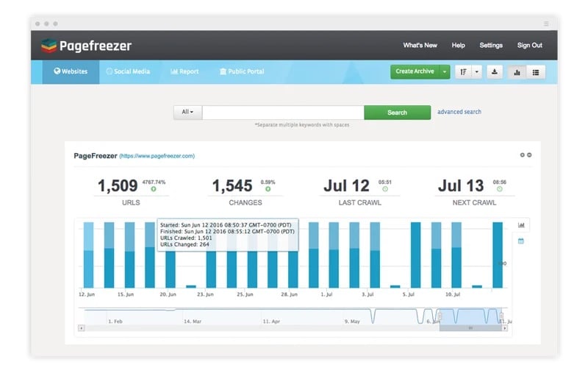
Task: Click the 14. Mar navigator label
Action: coord(193,322)
